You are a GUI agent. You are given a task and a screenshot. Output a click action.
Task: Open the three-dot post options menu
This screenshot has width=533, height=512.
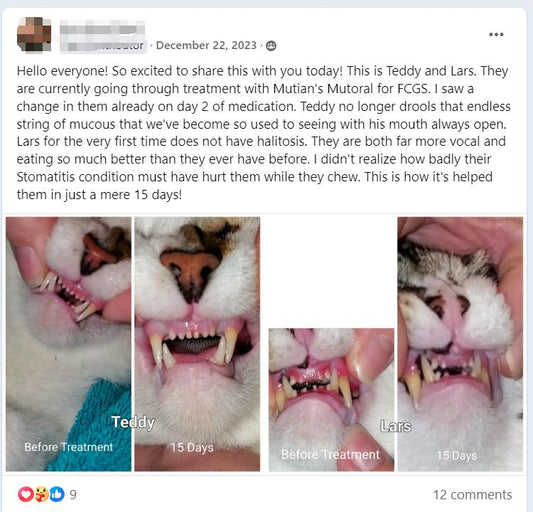point(496,34)
